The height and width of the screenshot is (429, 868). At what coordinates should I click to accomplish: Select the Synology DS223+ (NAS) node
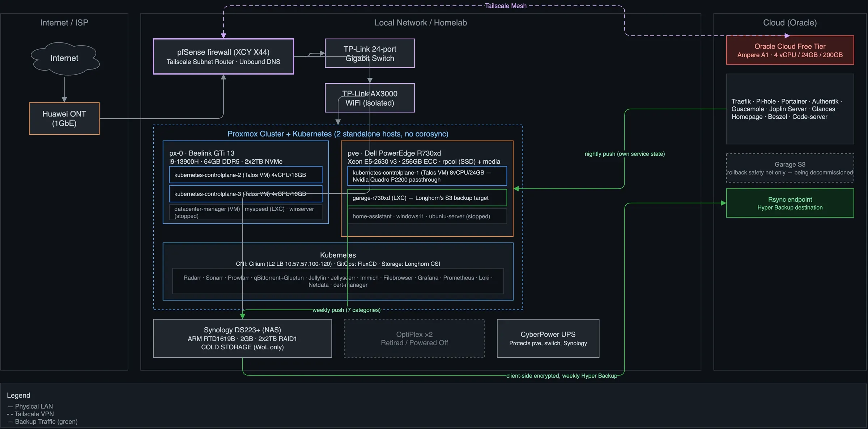click(x=242, y=338)
